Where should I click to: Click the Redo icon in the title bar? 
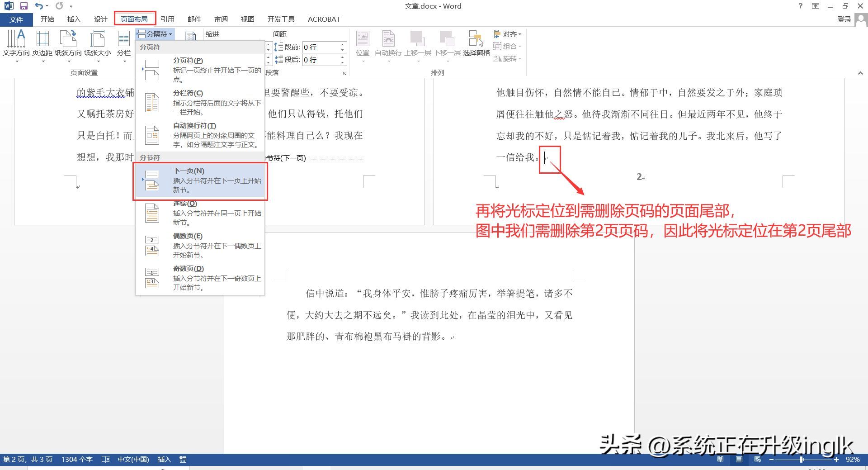59,6
